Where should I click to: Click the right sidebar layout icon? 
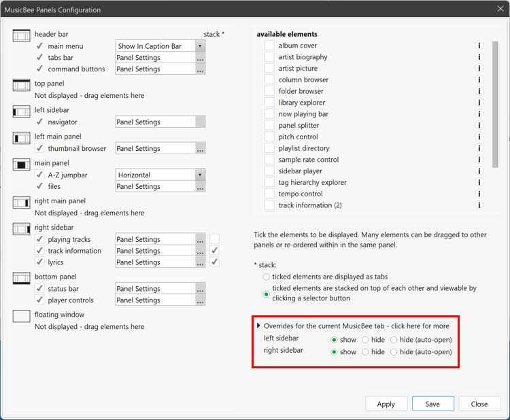[x=22, y=229]
